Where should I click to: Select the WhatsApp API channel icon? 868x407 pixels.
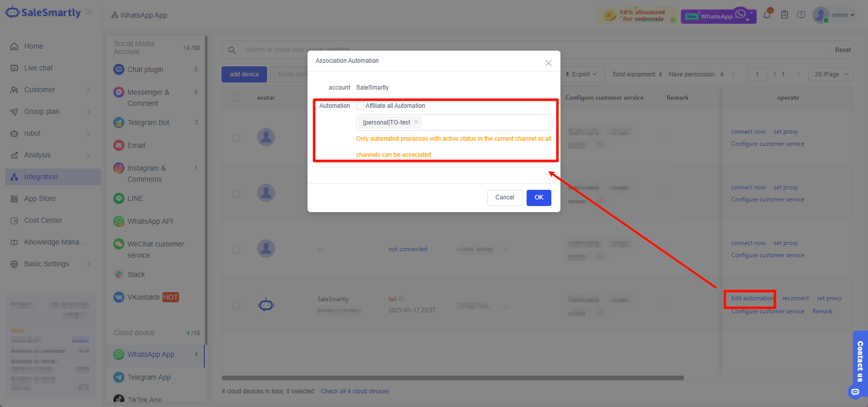(119, 221)
